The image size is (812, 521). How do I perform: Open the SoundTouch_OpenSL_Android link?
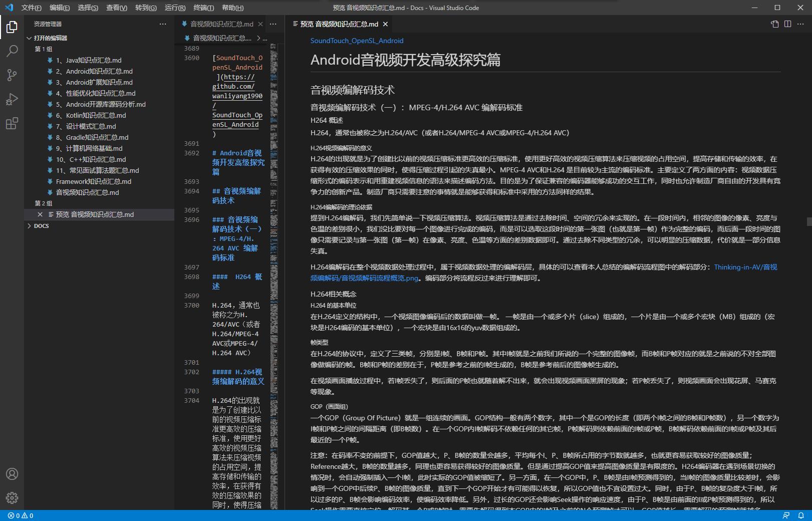point(357,41)
